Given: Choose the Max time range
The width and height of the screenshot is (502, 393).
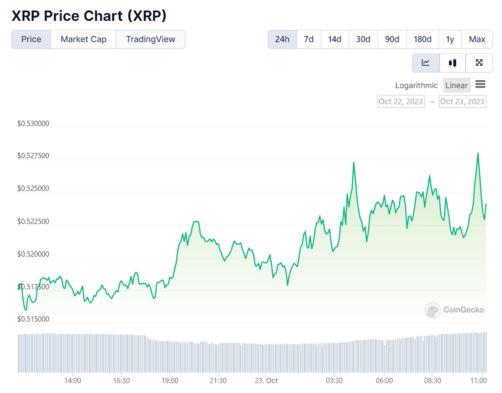Looking at the screenshot, I should (477, 39).
